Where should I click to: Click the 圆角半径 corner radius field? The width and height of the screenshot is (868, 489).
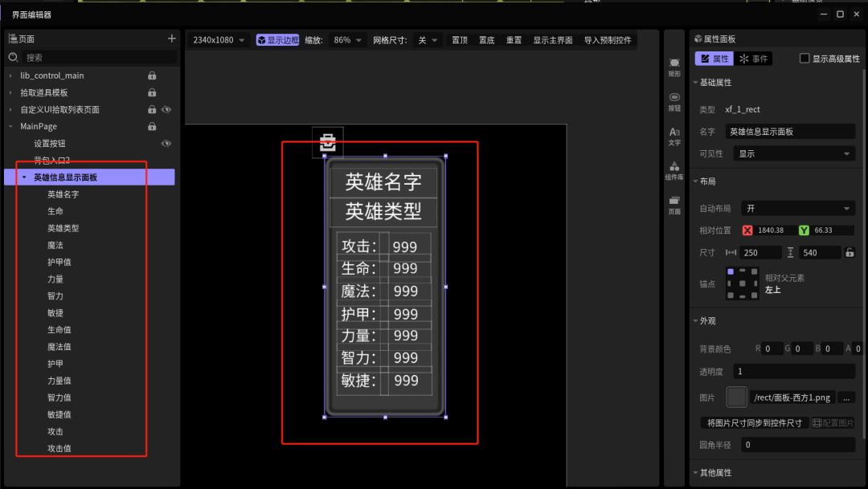[797, 445]
